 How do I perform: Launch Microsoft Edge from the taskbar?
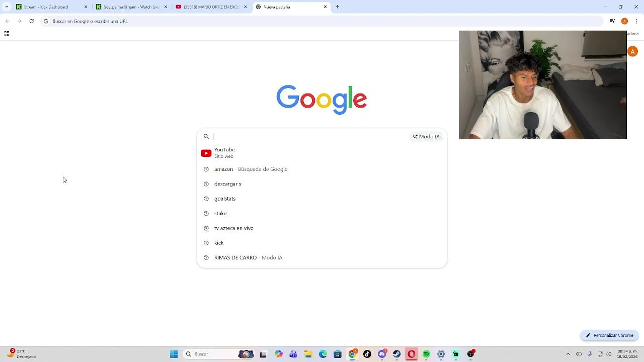pyautogui.click(x=323, y=354)
